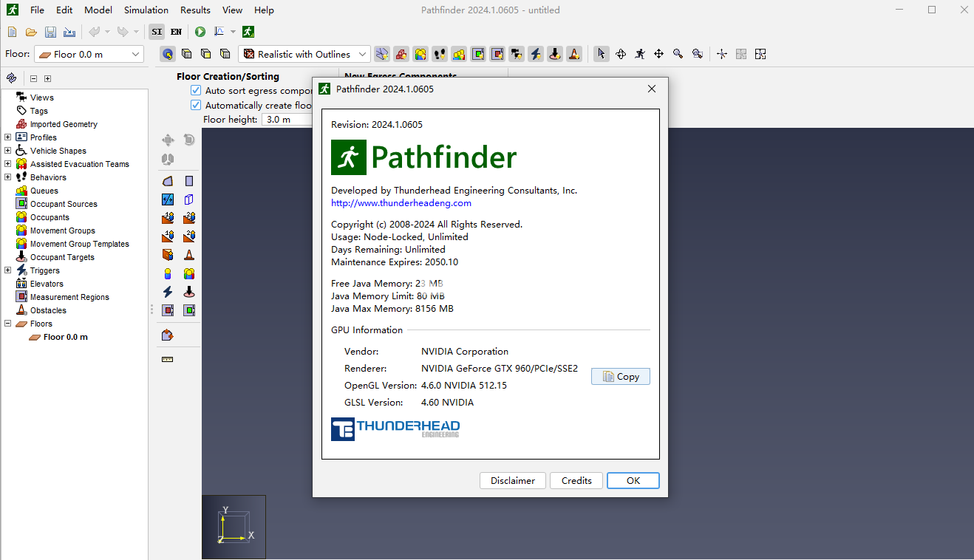Close the Pathfinder About dialog
Screen dimensions: 974x560
651,89
